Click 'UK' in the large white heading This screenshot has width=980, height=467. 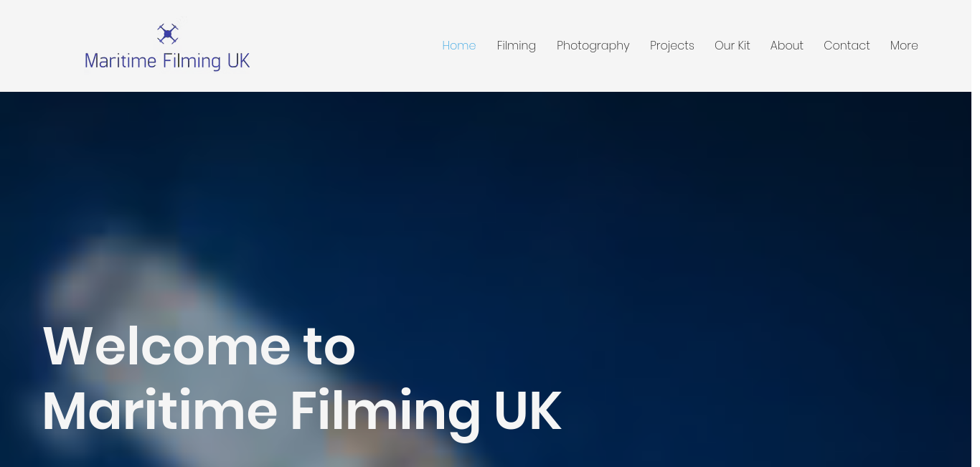tap(527, 411)
